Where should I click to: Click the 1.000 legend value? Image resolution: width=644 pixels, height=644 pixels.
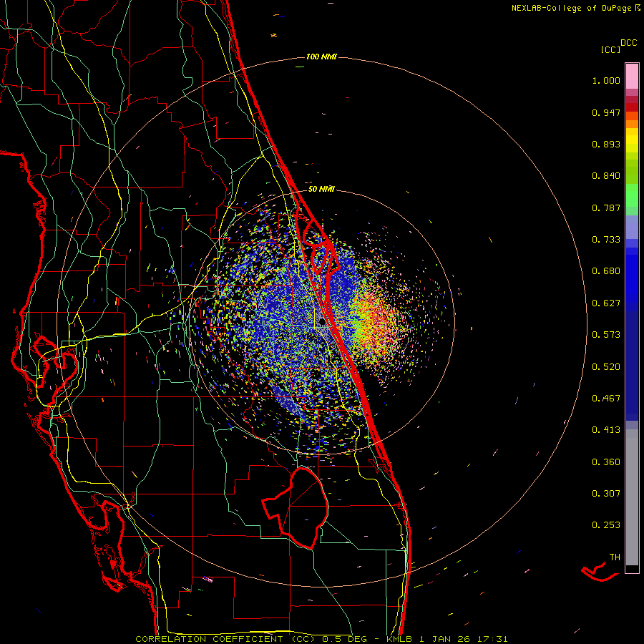[x=606, y=80]
